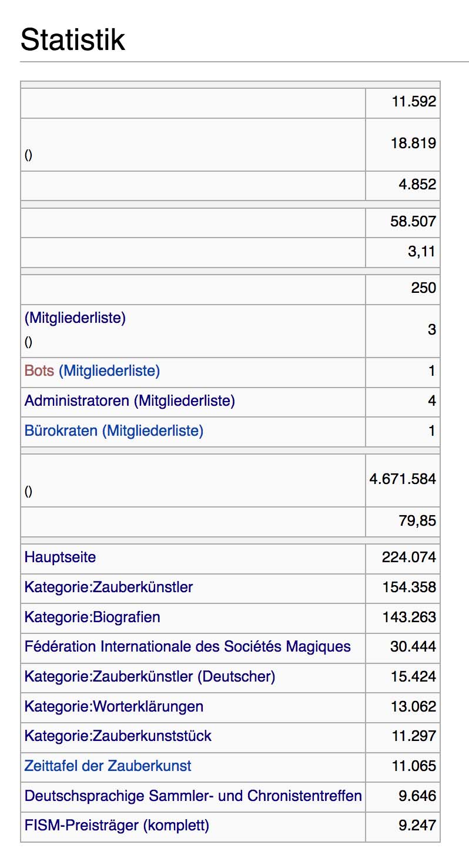Click the 224.074 count beside Hauptseite
469x868 pixels.
tap(409, 557)
